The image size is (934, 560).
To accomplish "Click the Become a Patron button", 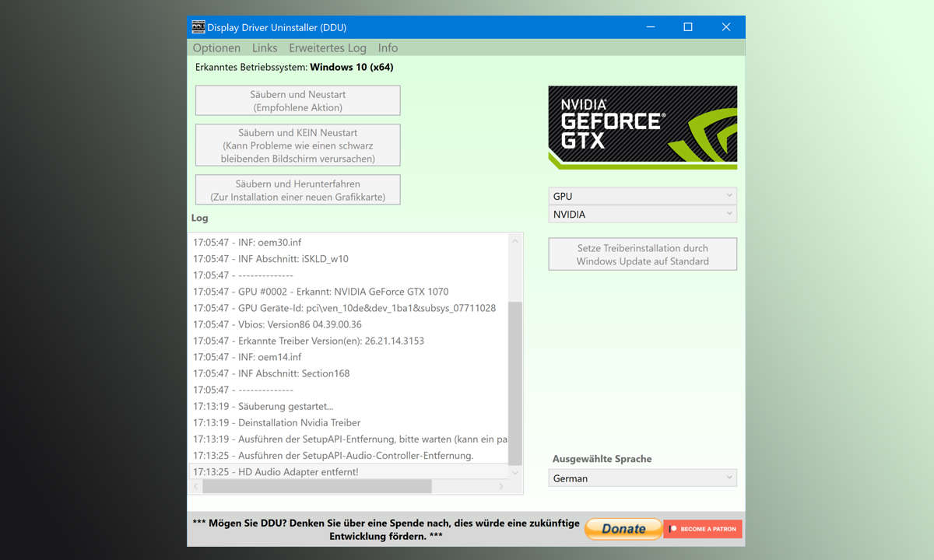I will (703, 529).
